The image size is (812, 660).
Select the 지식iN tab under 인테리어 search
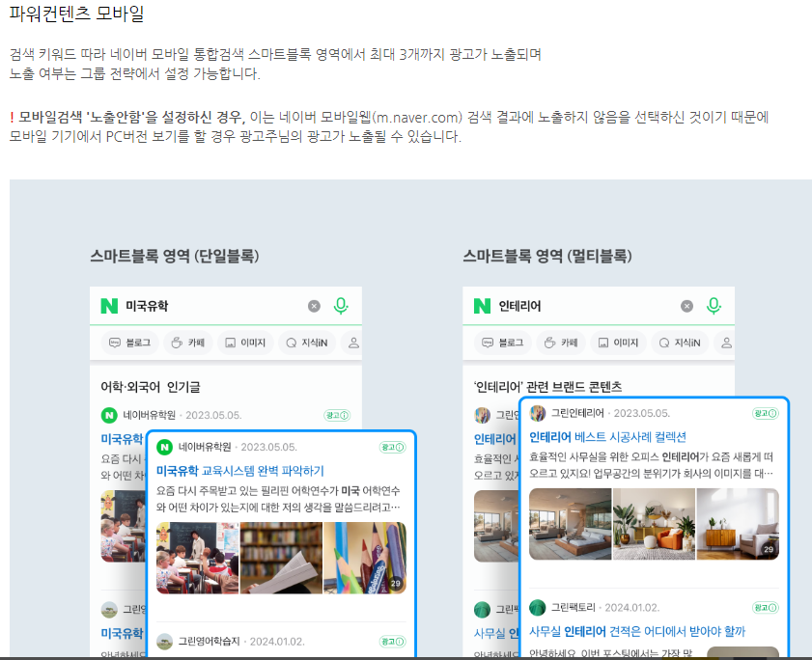click(x=680, y=343)
